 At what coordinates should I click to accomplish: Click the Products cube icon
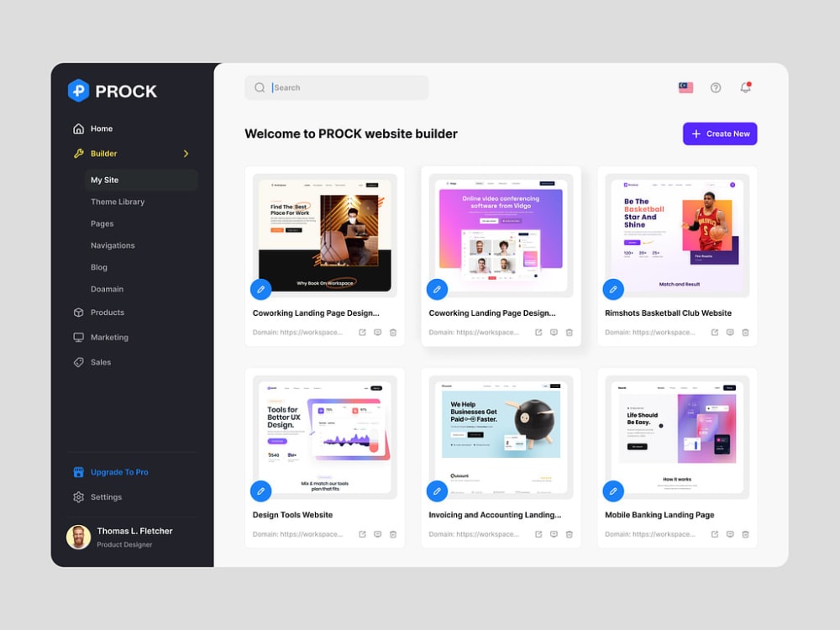tap(79, 312)
